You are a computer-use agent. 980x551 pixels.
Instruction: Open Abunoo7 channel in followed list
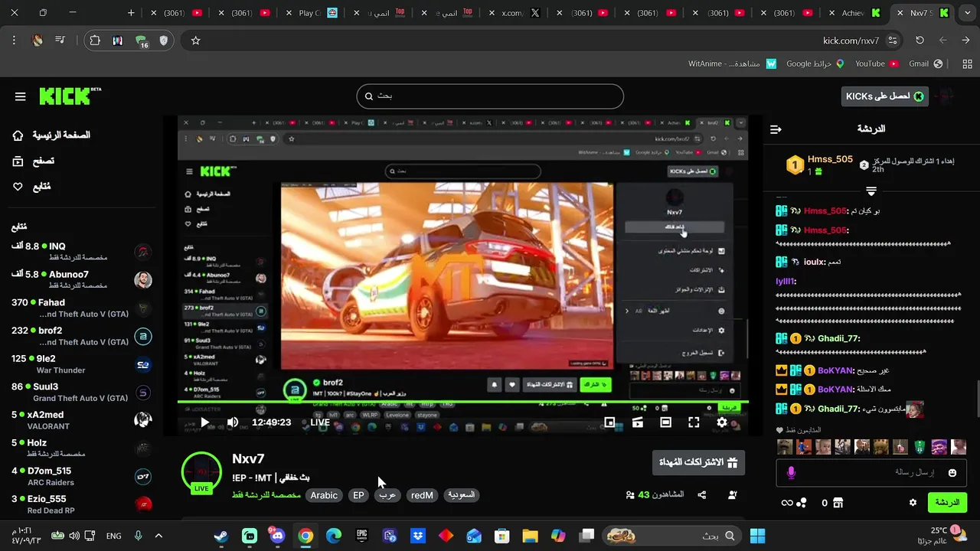81,280
